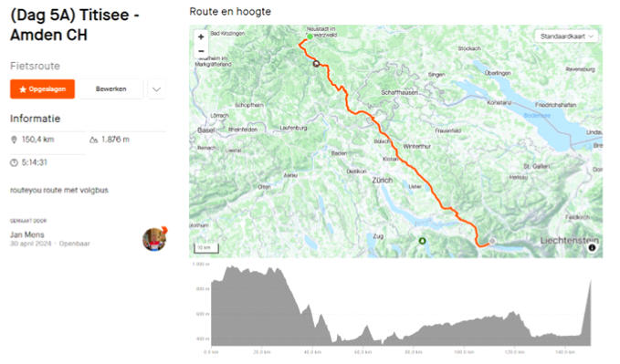Click Jan Mens profile avatar

[154, 240]
